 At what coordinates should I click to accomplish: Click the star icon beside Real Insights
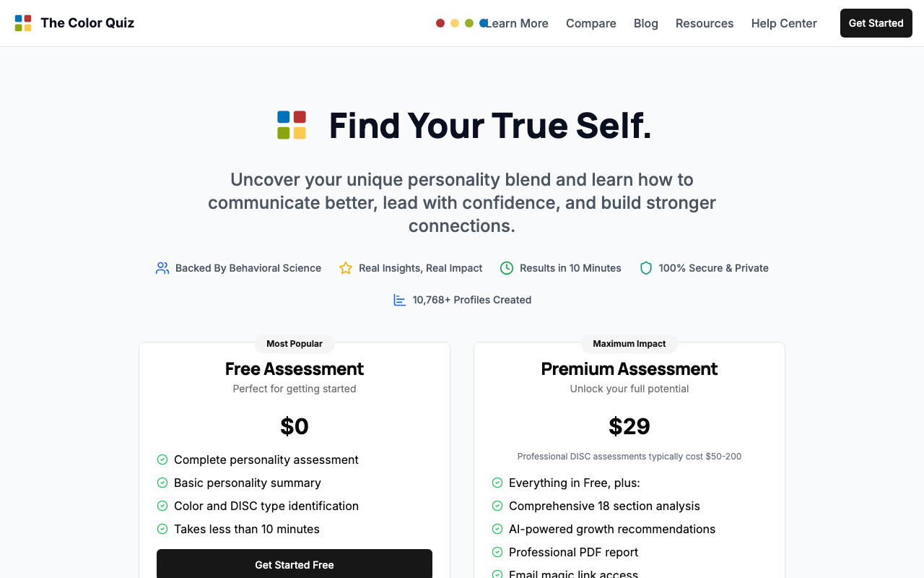coord(346,268)
